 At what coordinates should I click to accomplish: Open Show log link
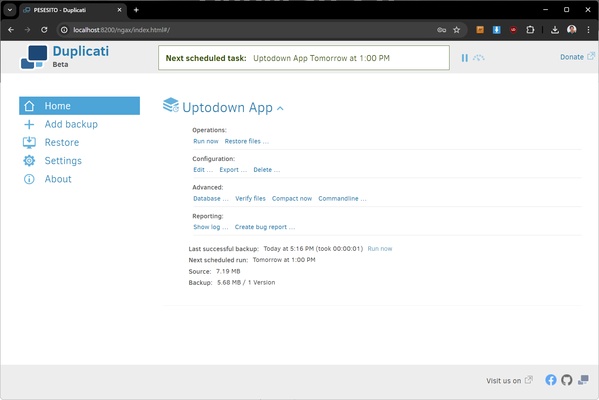coord(210,227)
